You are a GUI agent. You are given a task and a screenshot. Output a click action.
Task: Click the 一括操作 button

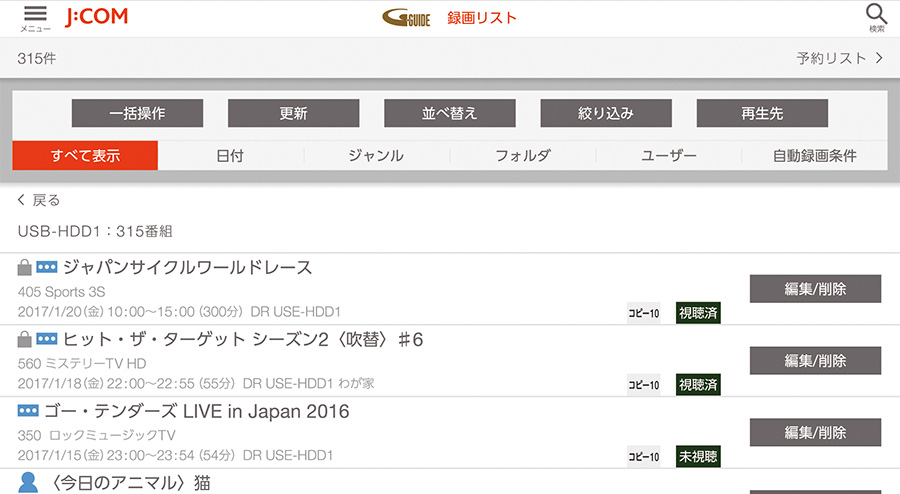[137, 113]
